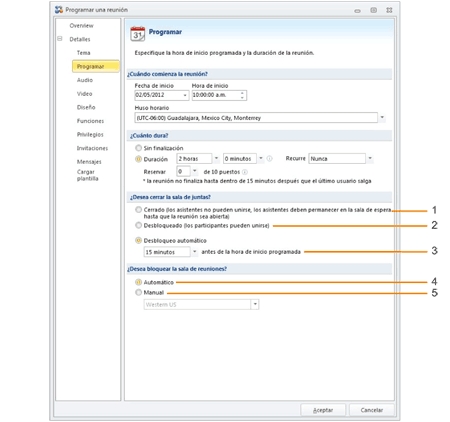Open the 'Diseño' page
450x422 pixels.
pyautogui.click(x=86, y=107)
